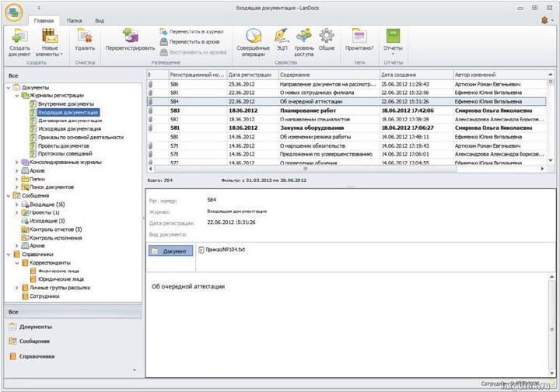The image size is (560, 392).
Task: Open Контроль отчетов (5)
Action: coord(56,229)
